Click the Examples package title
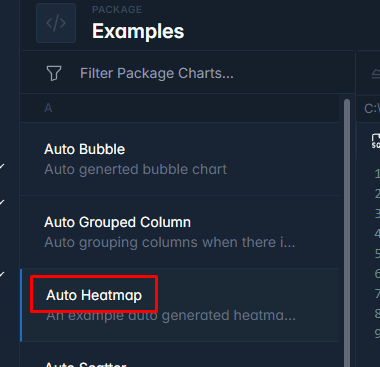Screen dimensions: 380x367 138,31
